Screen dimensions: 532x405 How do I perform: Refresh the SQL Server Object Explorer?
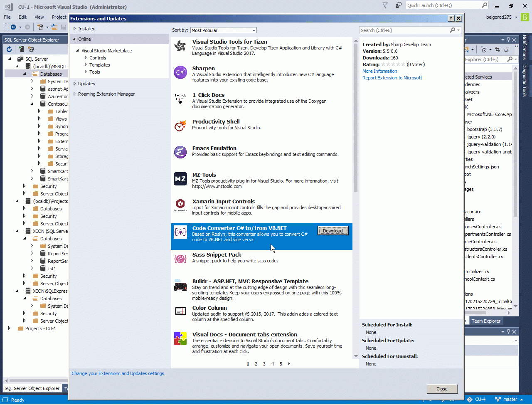[x=9, y=49]
